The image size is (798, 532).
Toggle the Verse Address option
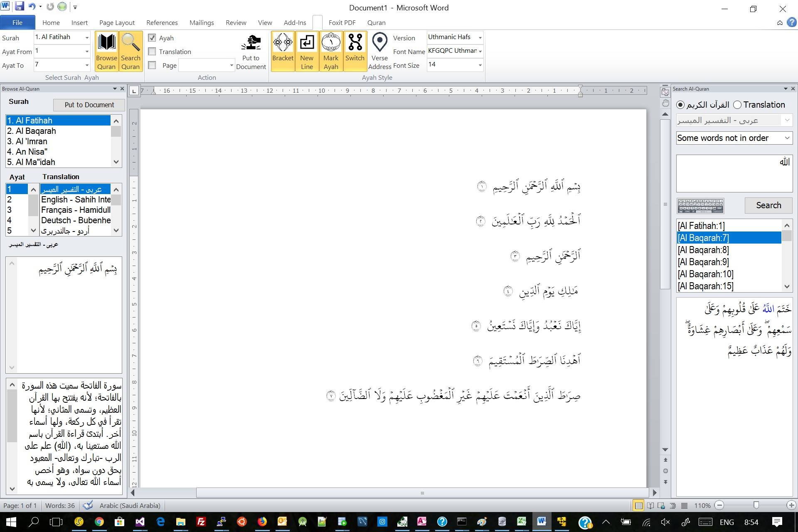click(x=379, y=51)
